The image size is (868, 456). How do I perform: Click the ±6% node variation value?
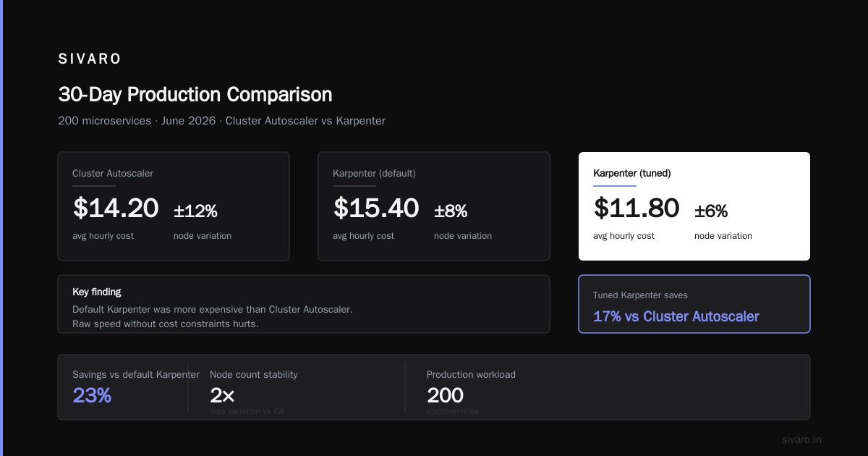tap(711, 211)
